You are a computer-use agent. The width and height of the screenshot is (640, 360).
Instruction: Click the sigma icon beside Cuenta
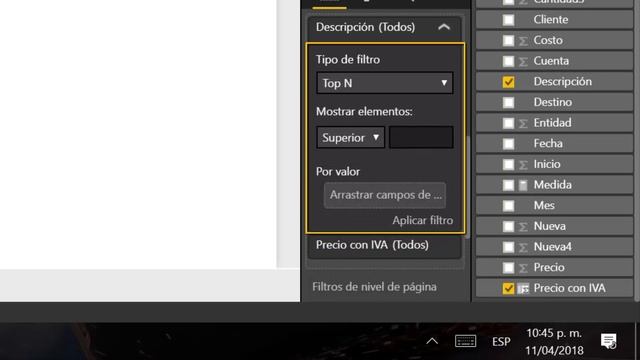[523, 61]
